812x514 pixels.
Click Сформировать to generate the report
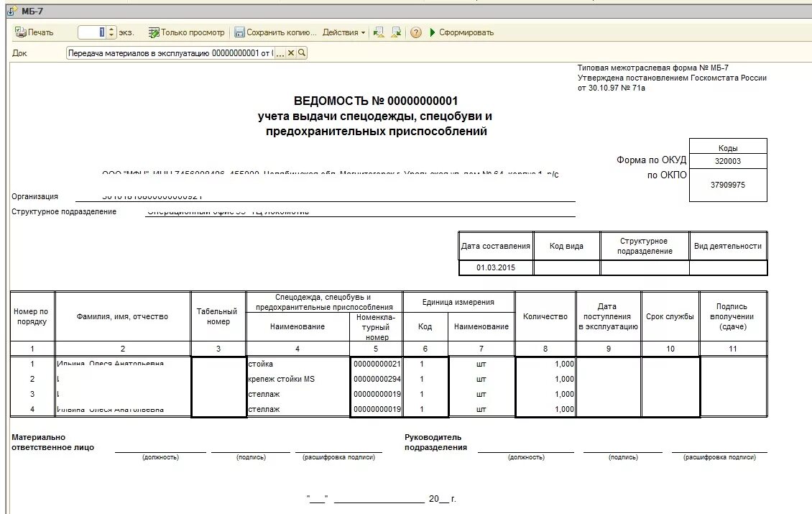(461, 32)
